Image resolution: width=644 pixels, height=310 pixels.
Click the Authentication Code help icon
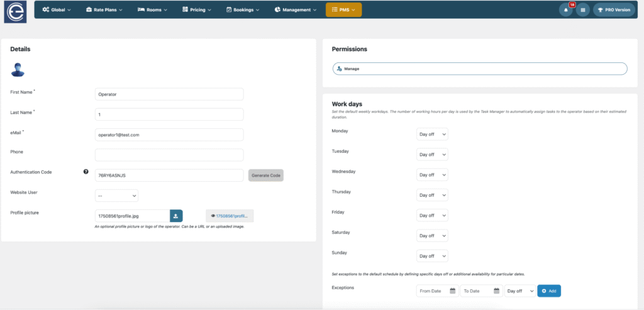coord(86,172)
